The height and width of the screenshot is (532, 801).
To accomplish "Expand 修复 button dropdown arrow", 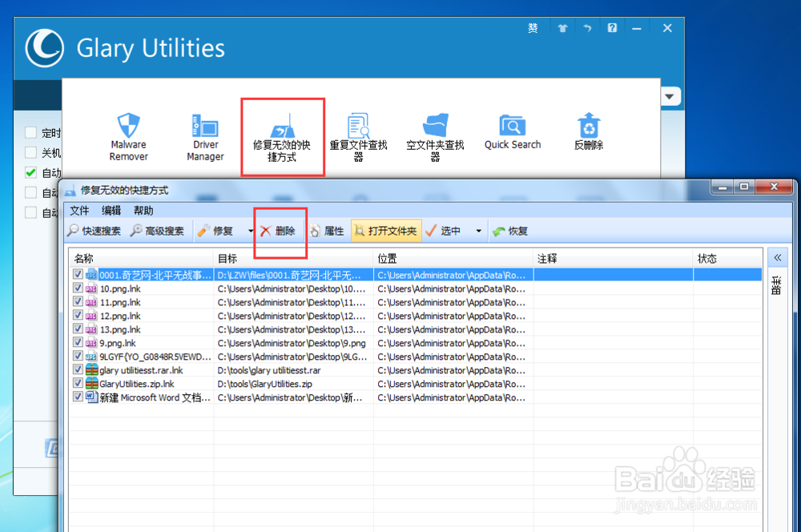I will pos(250,231).
